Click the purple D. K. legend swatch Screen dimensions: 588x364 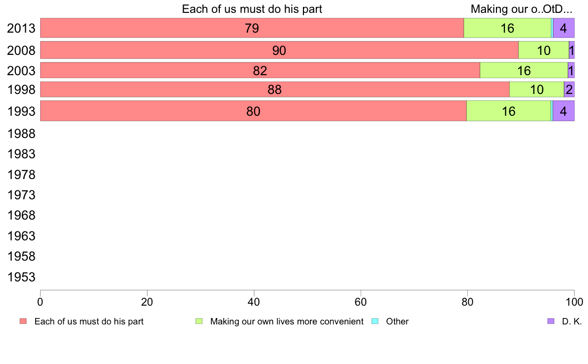(550, 321)
